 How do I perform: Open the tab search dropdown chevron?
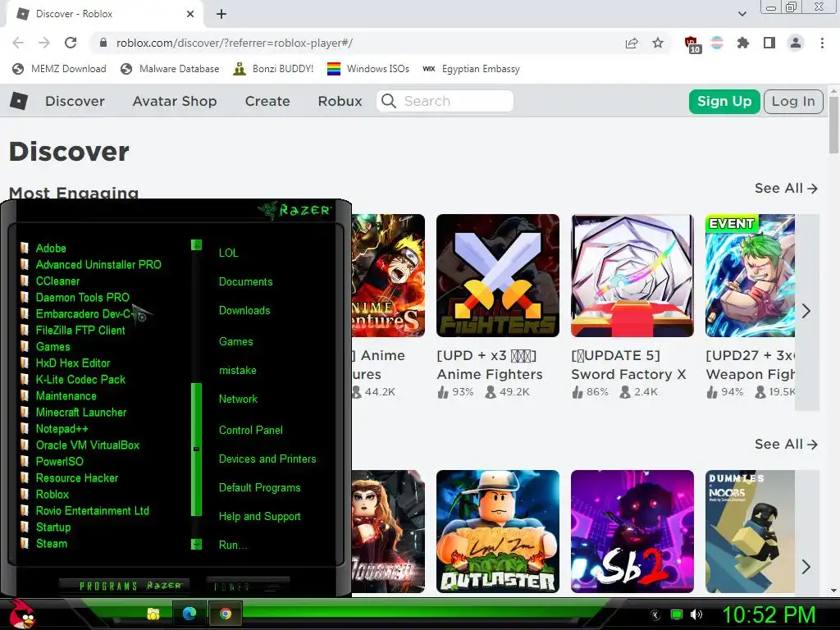[742, 14]
